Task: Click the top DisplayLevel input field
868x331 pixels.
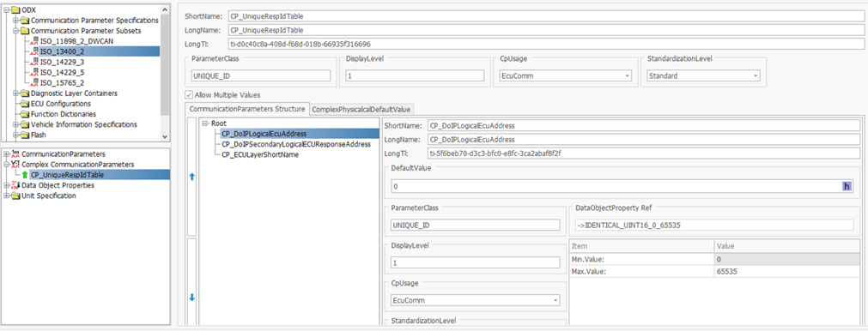Action: (415, 76)
